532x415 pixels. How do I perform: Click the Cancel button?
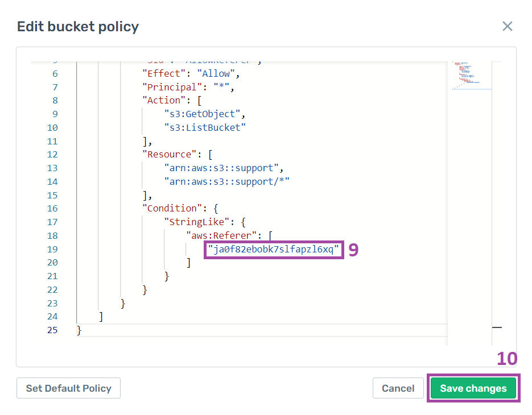pos(398,388)
